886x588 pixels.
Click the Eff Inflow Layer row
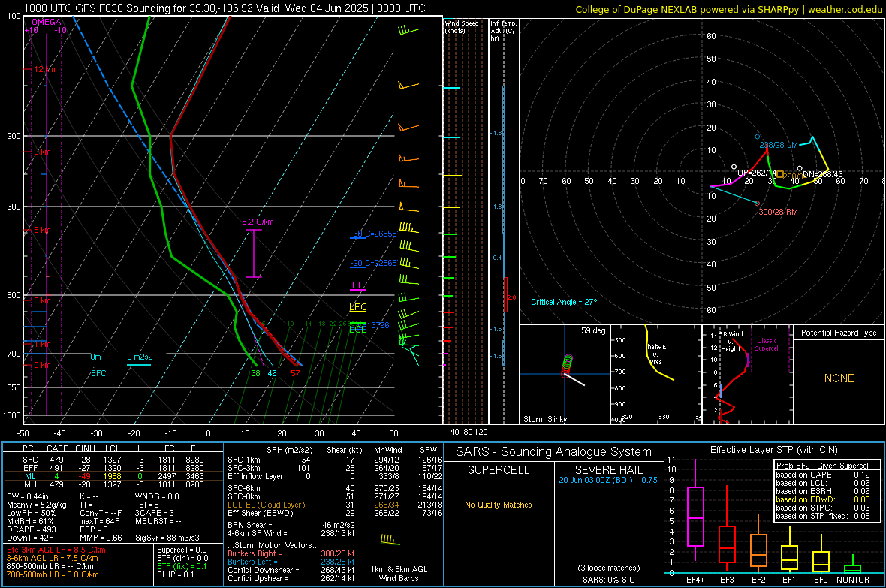click(x=335, y=476)
